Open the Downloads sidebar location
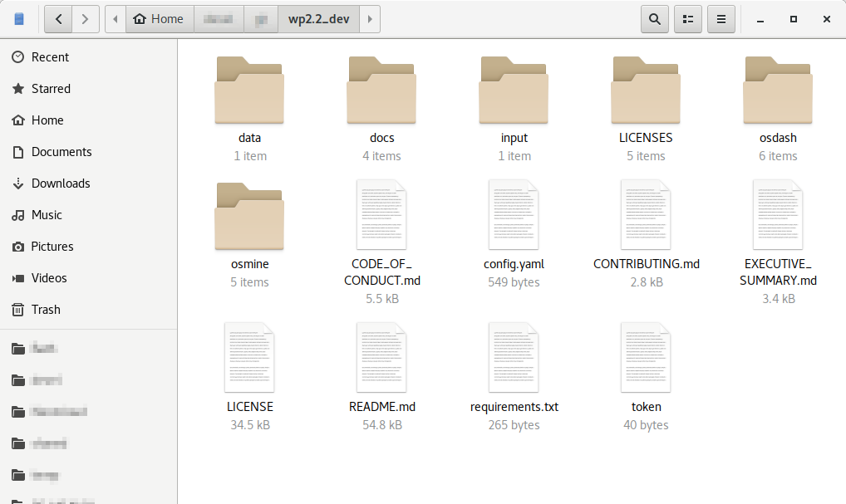Screen dimensions: 846x504 61,183
